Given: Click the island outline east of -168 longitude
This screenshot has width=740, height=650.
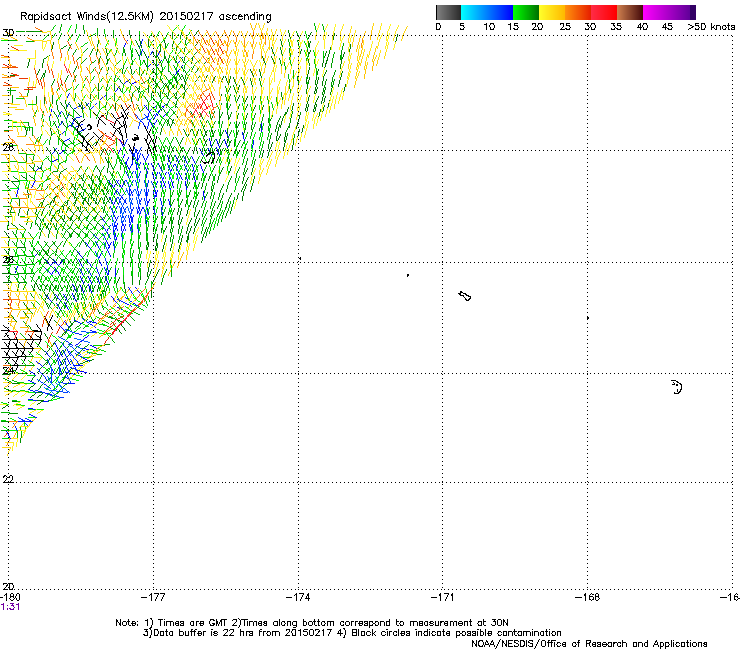Looking at the screenshot, I should [x=677, y=387].
